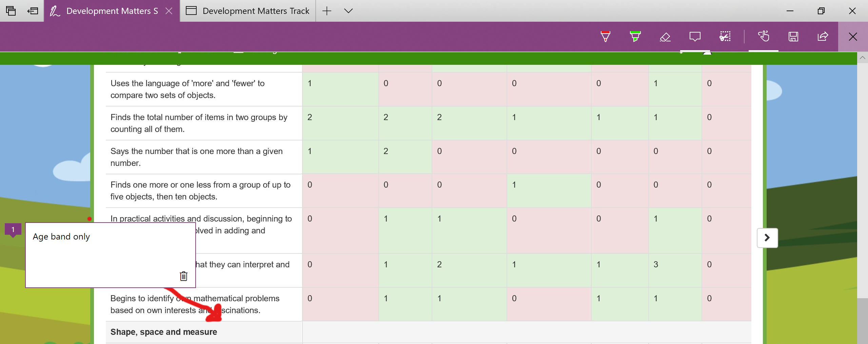Image resolution: width=868 pixels, height=344 pixels.
Task: Switch to Development Matters Track tab
Action: pos(248,11)
